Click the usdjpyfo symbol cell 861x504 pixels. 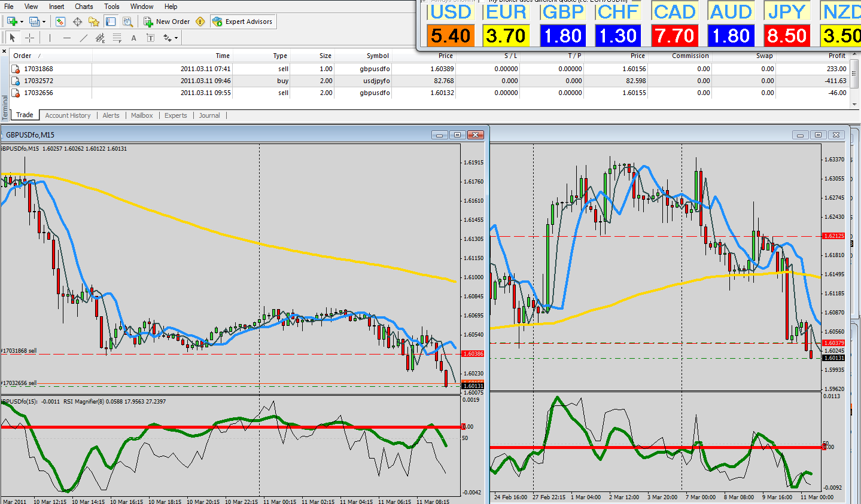[376, 81]
